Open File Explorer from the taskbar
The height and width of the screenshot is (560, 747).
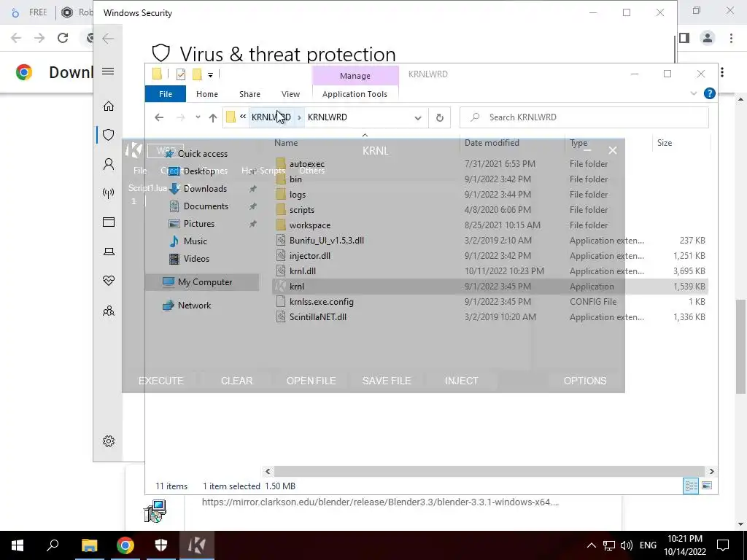coord(89,545)
